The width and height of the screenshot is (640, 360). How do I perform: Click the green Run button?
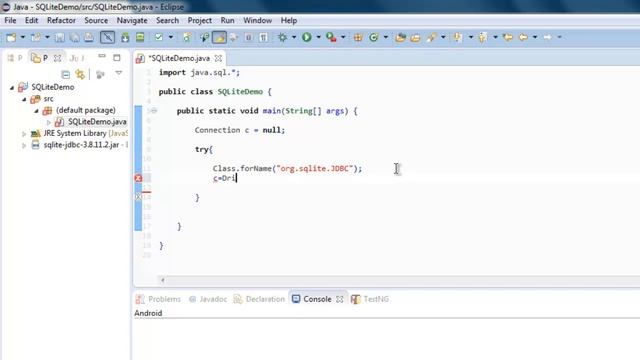coord(307,38)
